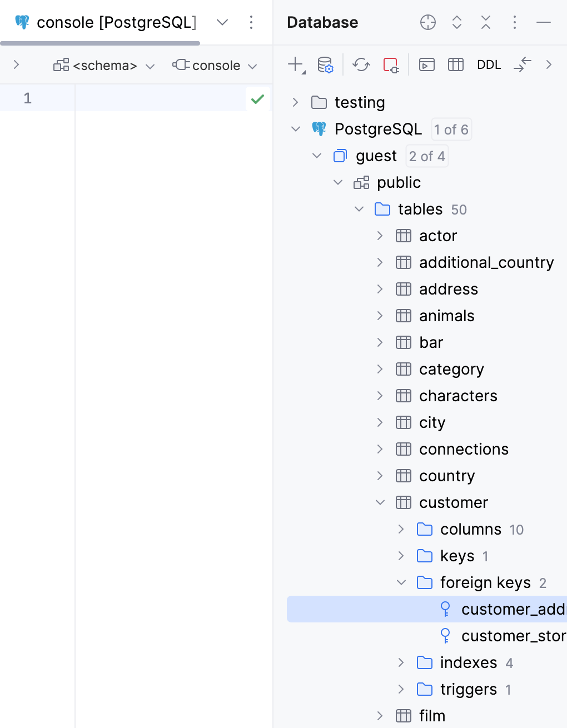Open the schema selector dropdown
This screenshot has height=728, width=567.
(x=103, y=65)
